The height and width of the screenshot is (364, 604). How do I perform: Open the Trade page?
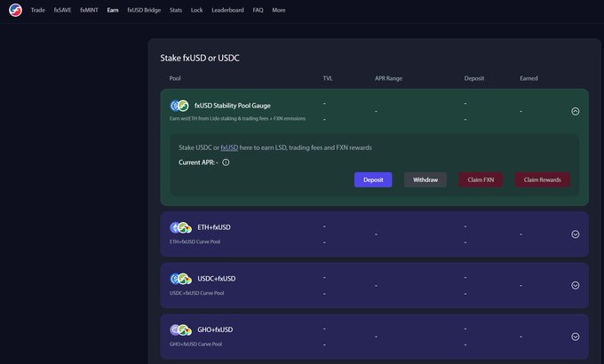pos(37,10)
